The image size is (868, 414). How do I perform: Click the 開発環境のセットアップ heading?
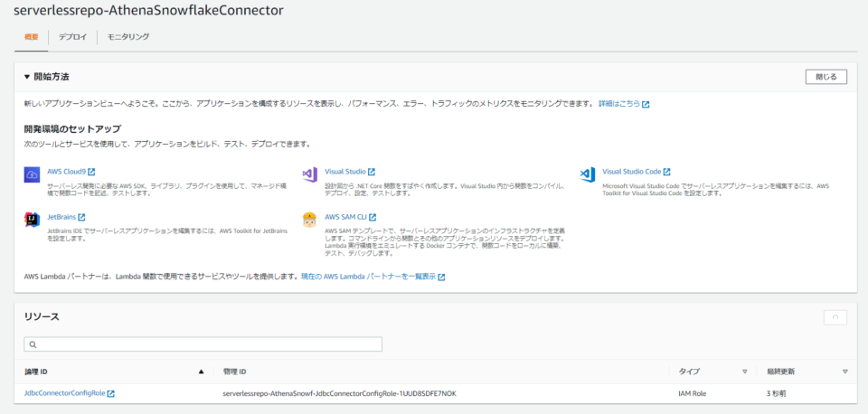72,129
